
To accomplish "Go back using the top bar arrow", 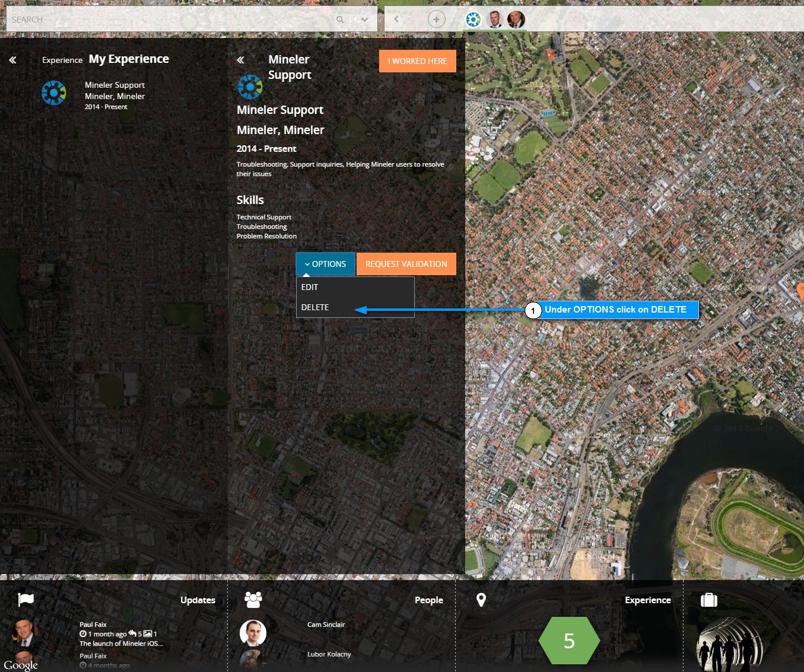I will [x=396, y=20].
